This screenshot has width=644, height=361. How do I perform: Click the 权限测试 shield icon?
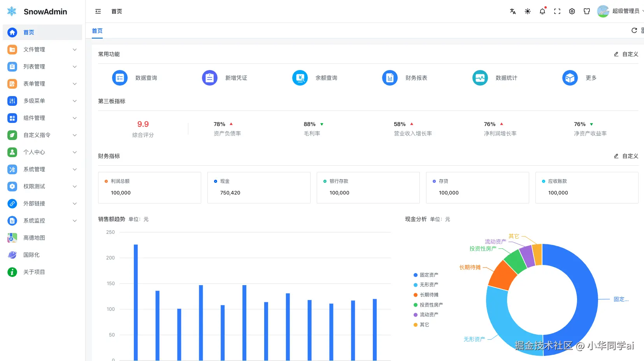point(12,186)
